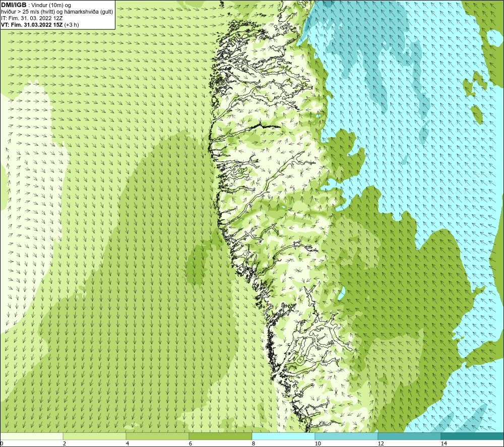Click the legend label '4'
Image resolution: width=504 pixels, height=447 pixels.
[x=128, y=443]
